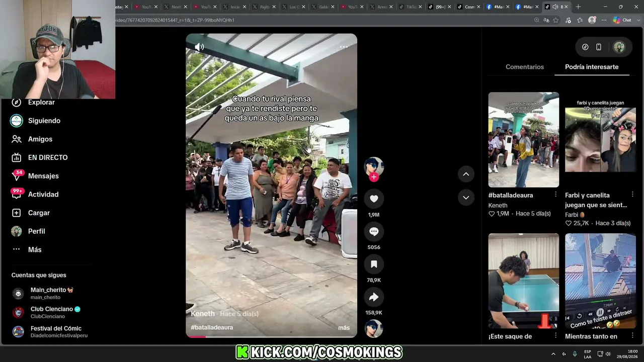
Task: Click the TikTok coins icon in the top pill
Action: tap(585, 47)
